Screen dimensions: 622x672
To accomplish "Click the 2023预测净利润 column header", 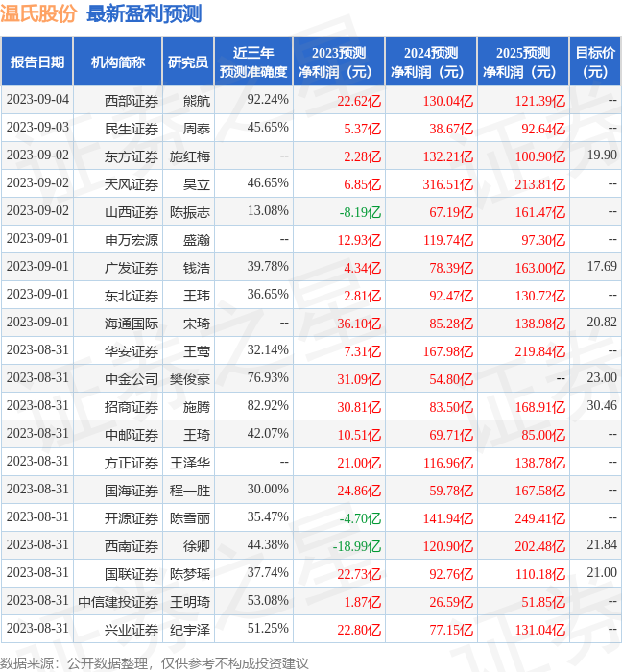I will 339,62.
